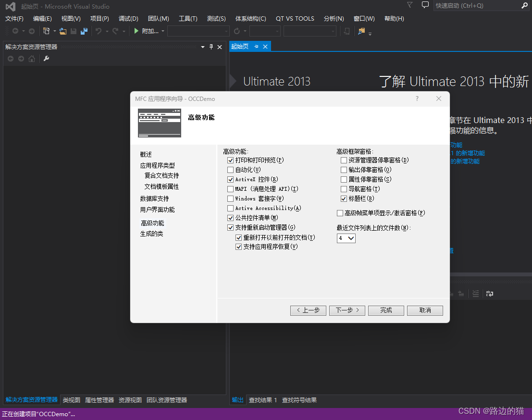Click the Navigate Forward toolbar icon

pyautogui.click(x=32, y=31)
